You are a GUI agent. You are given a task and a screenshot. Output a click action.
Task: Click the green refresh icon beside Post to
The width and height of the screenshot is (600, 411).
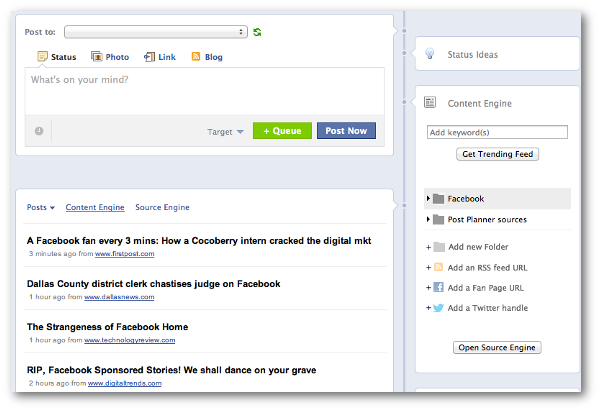pyautogui.click(x=257, y=32)
